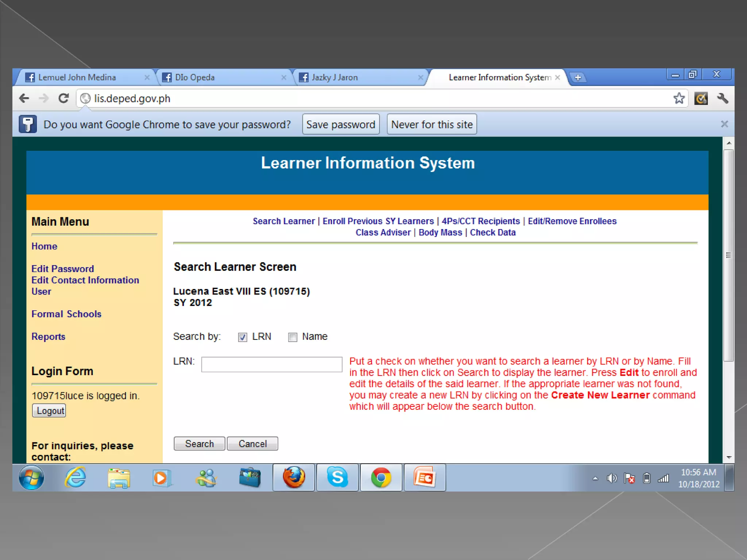Open the User link in Main Menu

[41, 291]
